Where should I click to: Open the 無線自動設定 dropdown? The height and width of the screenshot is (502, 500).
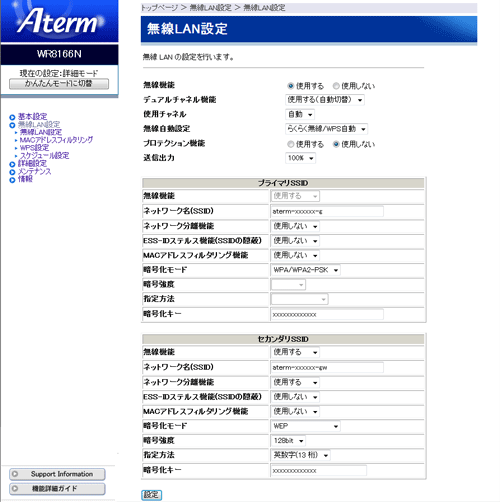coord(326,129)
